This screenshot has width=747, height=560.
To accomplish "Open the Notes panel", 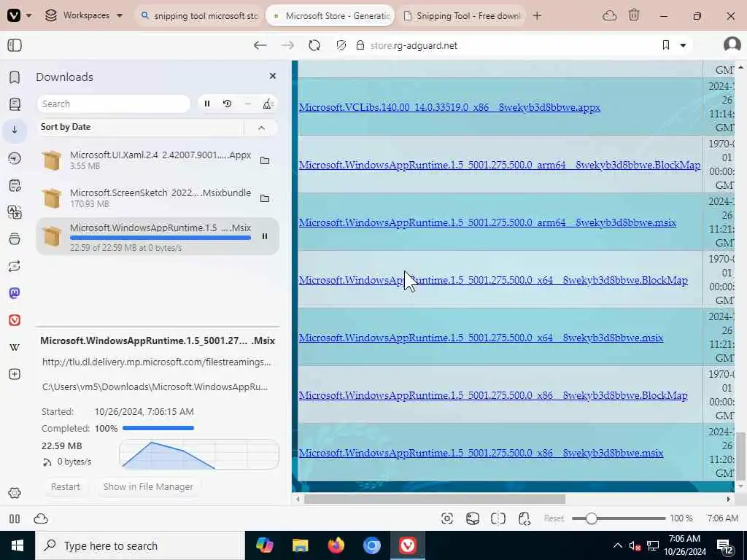I will pyautogui.click(x=15, y=185).
